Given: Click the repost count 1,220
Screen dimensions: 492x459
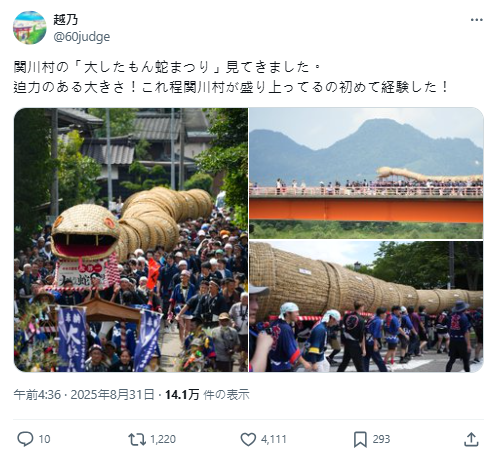Looking at the screenshot, I should click(x=163, y=439).
